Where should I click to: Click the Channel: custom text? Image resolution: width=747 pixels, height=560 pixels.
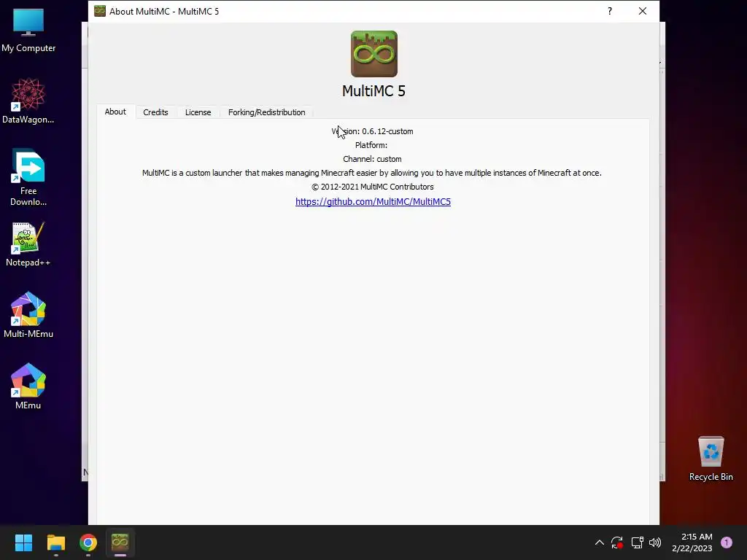coord(372,159)
